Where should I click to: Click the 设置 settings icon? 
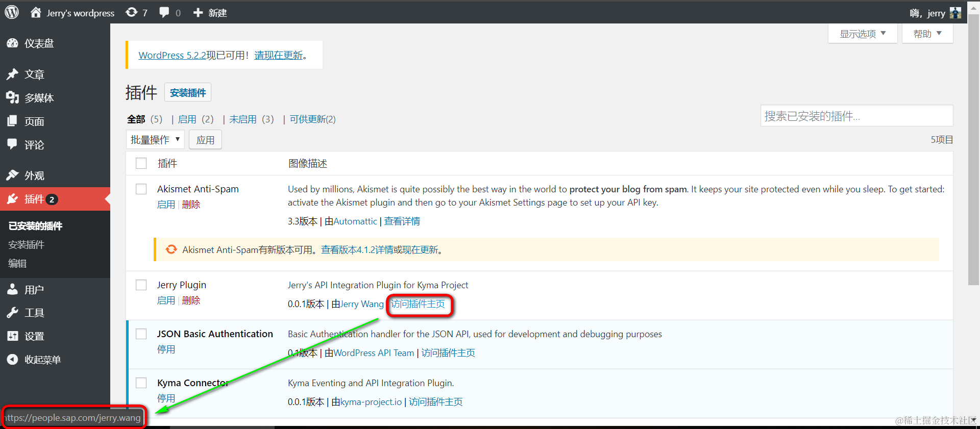tap(12, 336)
